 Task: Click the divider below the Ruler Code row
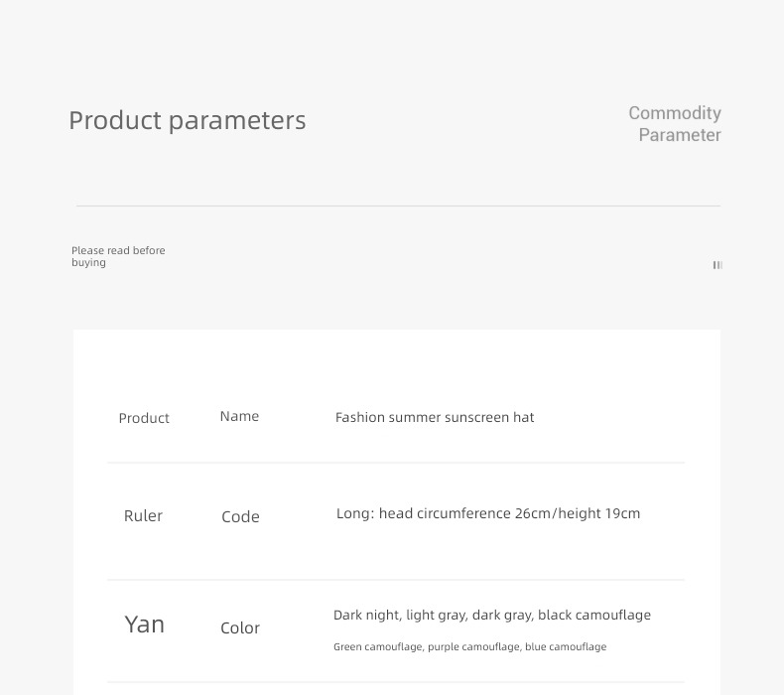coord(396,580)
